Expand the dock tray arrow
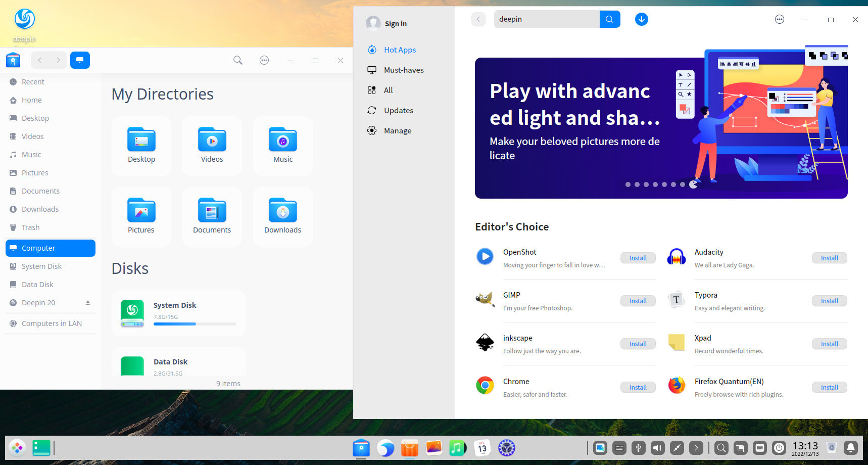This screenshot has height=465, width=868. [x=696, y=448]
